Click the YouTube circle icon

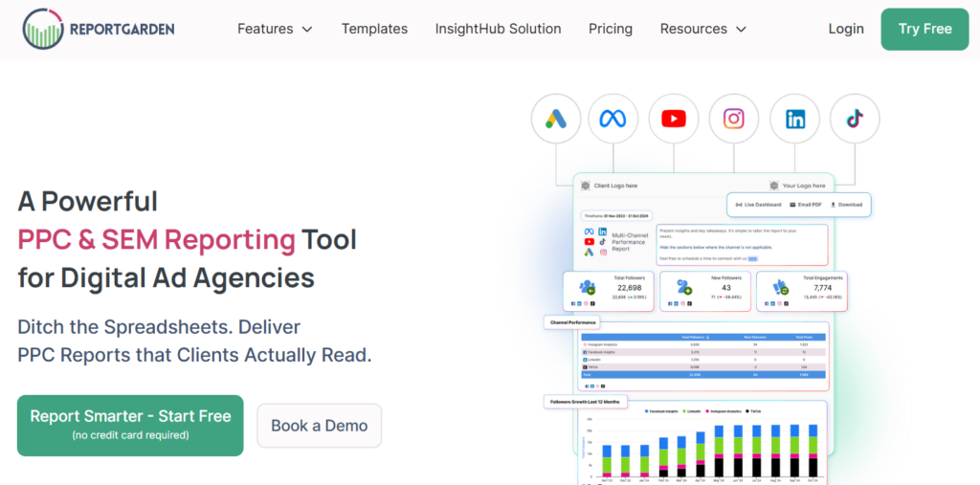674,119
